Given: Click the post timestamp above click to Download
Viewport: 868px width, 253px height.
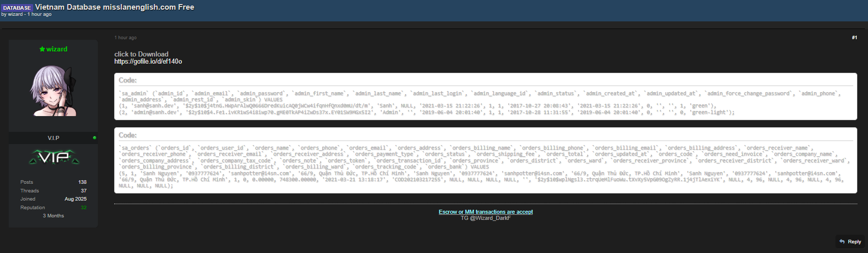Looking at the screenshot, I should coord(125,38).
